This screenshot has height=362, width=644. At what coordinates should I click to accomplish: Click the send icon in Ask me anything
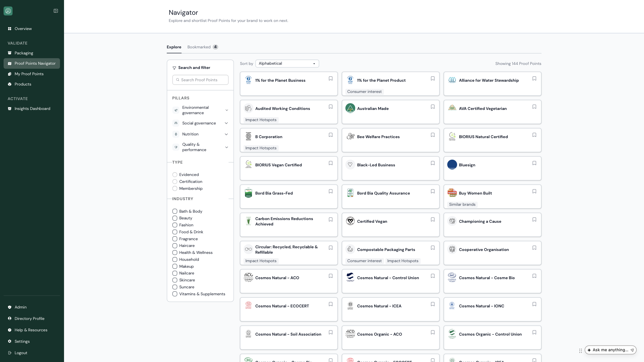point(632,350)
